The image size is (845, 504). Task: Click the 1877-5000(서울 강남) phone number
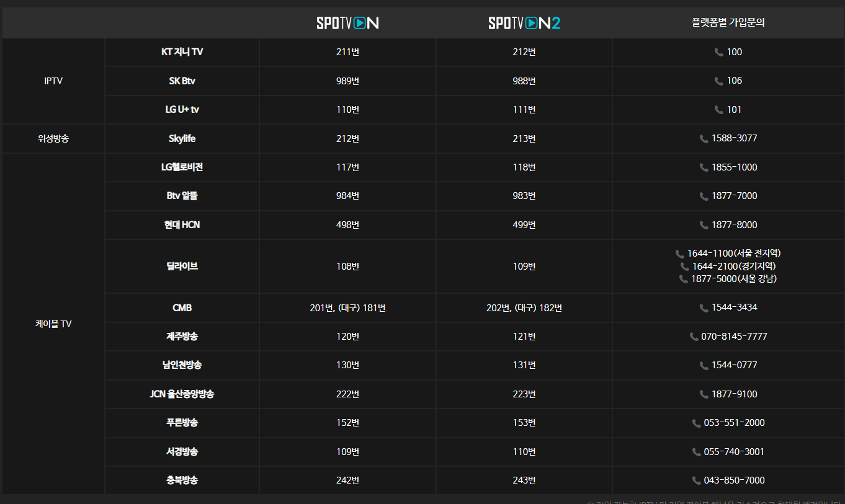tap(734, 279)
